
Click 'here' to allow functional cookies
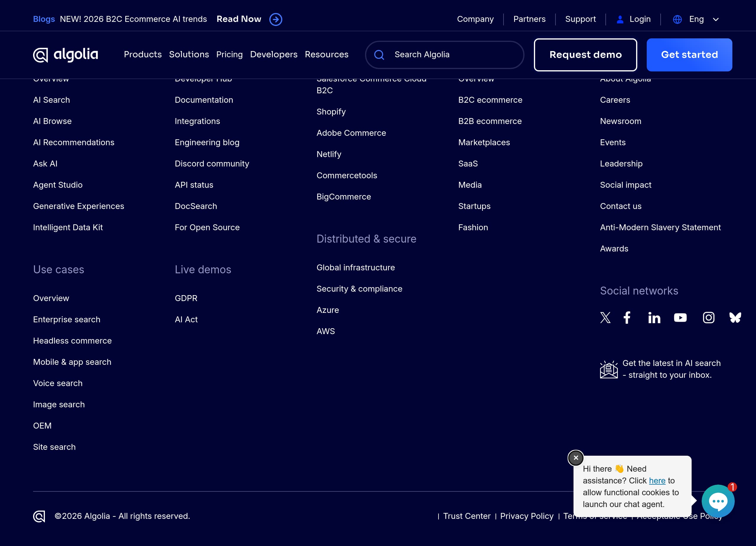point(657,480)
